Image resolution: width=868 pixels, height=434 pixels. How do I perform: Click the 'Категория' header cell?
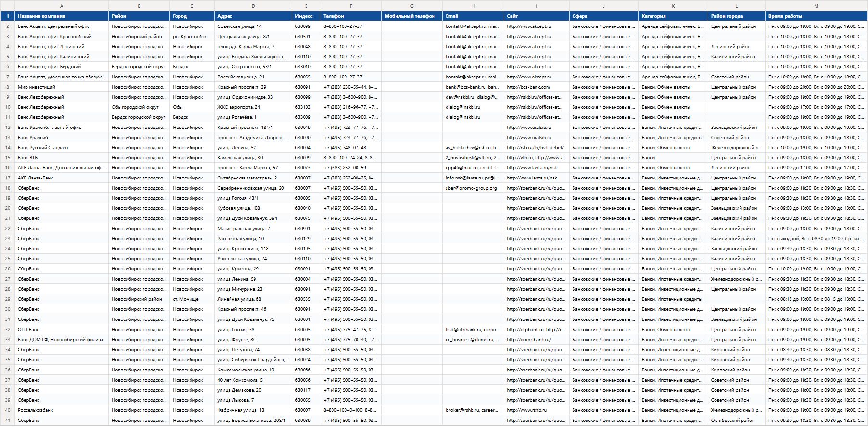[x=673, y=16]
